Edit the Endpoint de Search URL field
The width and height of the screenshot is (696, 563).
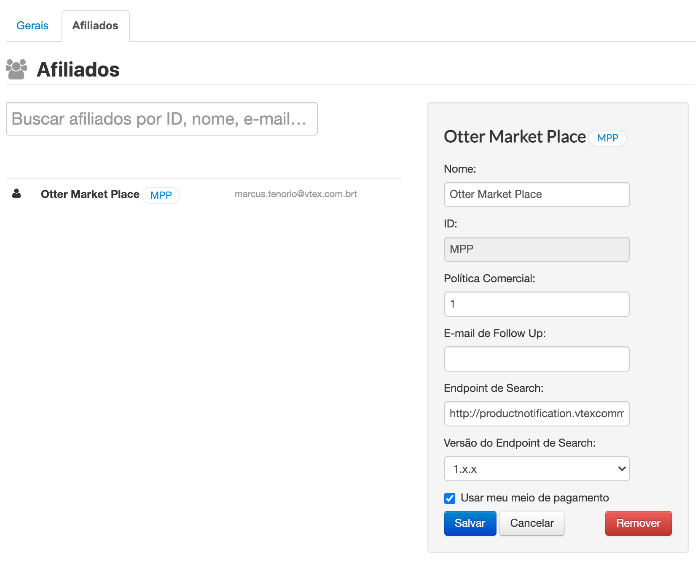[537, 414]
